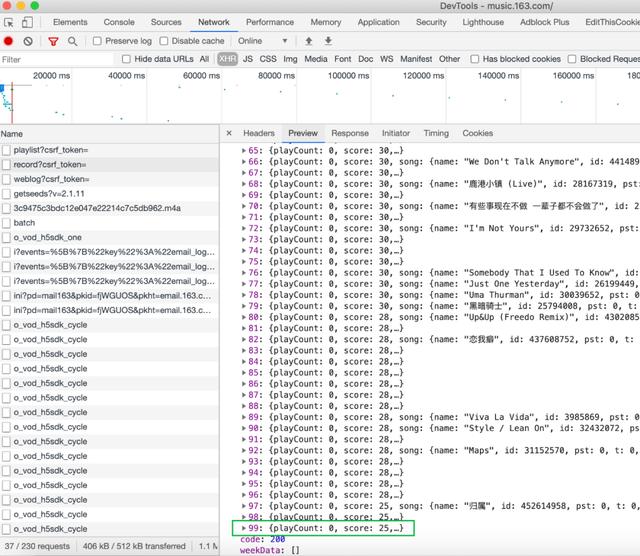The height and width of the screenshot is (556, 640).
Task: Filter requests by Font type
Action: [342, 59]
